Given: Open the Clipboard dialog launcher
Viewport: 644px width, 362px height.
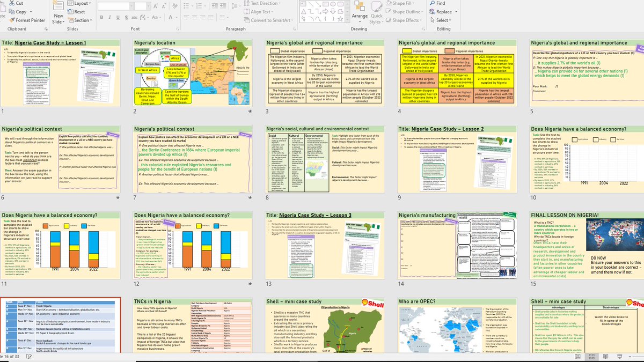Looking at the screenshot, I should [x=46, y=29].
